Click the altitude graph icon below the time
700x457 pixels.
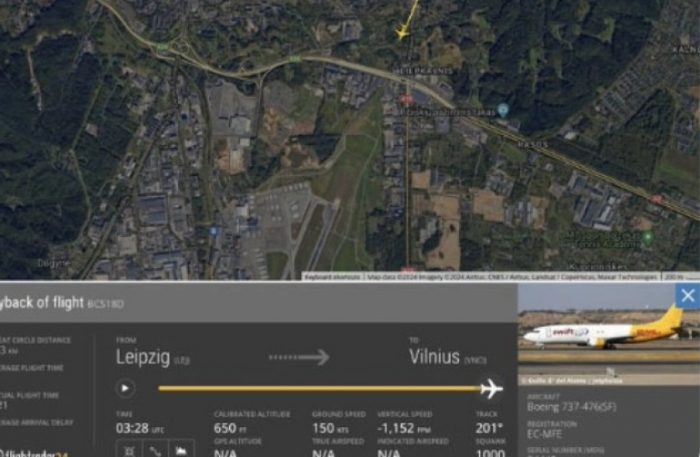(x=181, y=451)
